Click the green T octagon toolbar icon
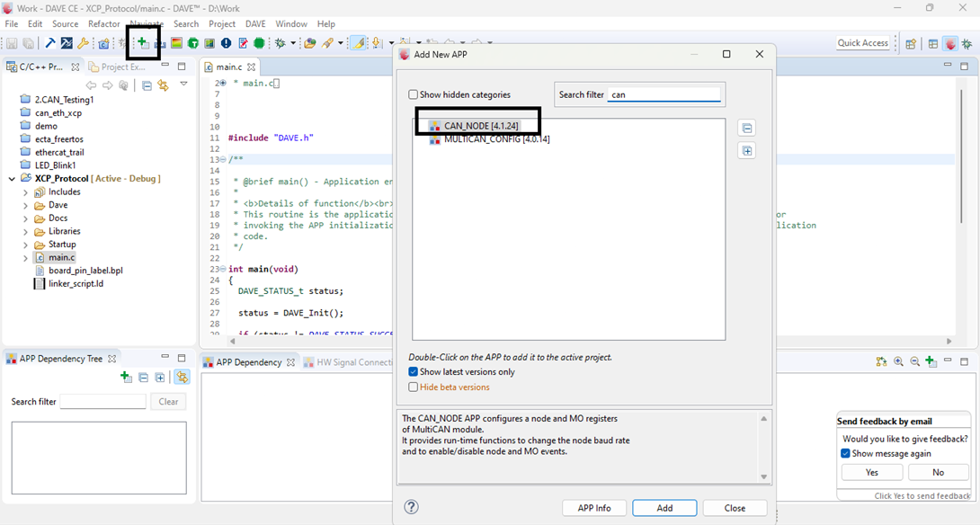Image resolution: width=980 pixels, height=525 pixels. click(x=193, y=43)
